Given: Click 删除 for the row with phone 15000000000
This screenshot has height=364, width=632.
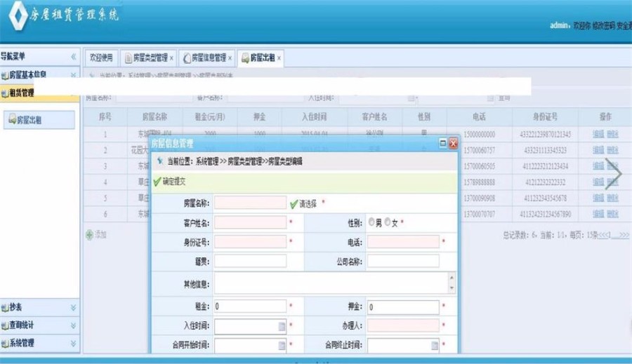Looking at the screenshot, I should coord(612,134).
